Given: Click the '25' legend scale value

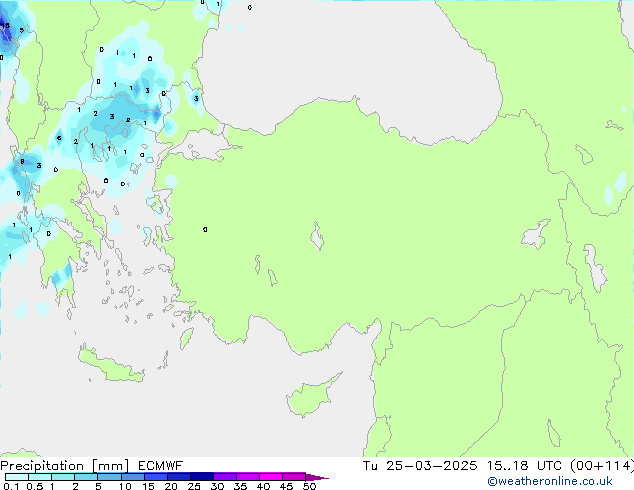Looking at the screenshot, I should pyautogui.click(x=194, y=486).
